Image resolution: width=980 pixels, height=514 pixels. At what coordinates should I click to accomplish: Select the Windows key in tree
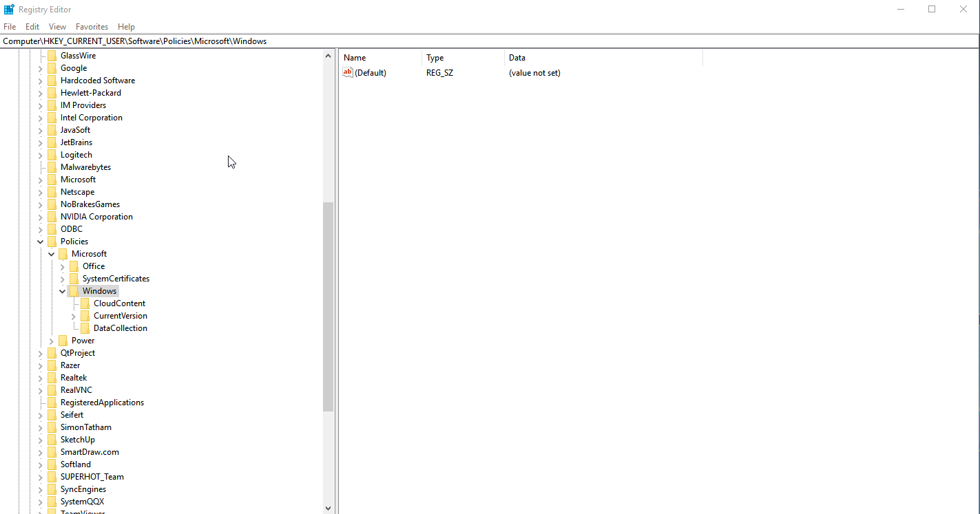tap(99, 291)
